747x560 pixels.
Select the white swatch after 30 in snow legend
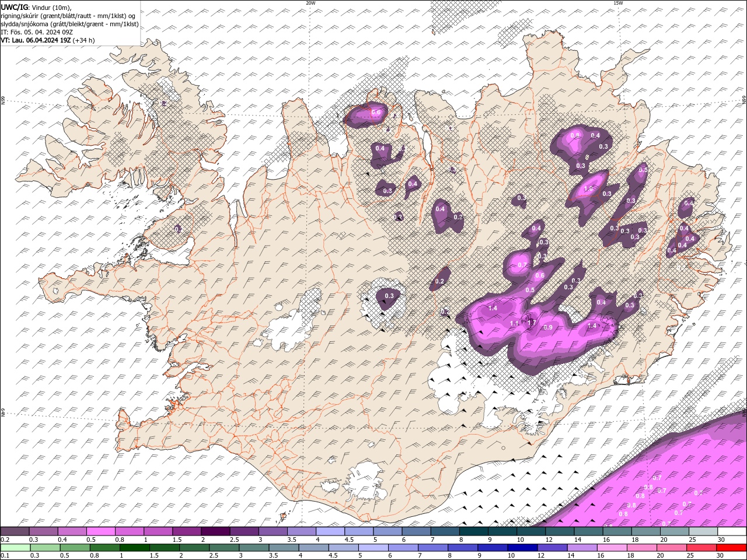coord(731,531)
